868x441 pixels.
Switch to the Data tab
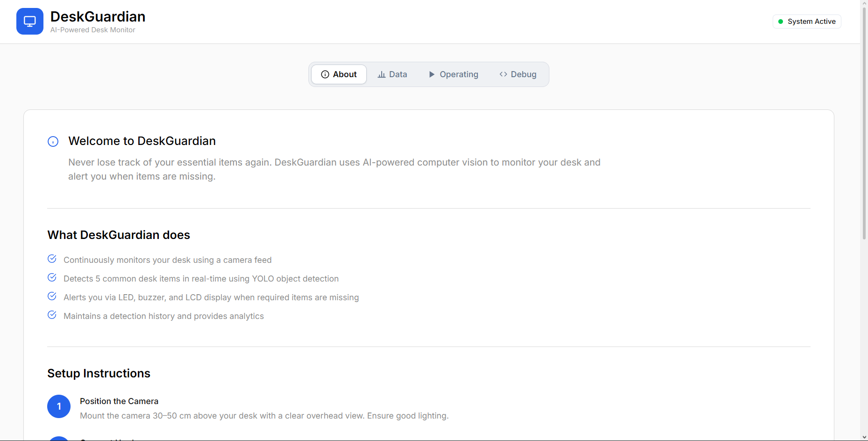pyautogui.click(x=392, y=74)
